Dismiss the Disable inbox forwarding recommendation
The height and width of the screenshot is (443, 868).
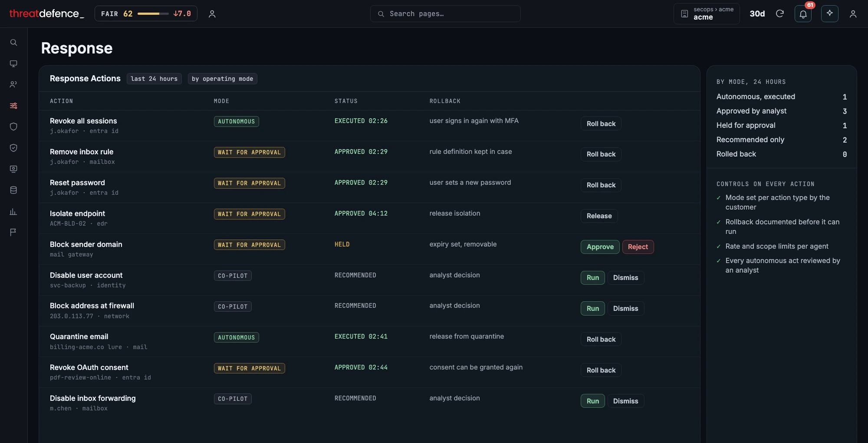coord(625,401)
